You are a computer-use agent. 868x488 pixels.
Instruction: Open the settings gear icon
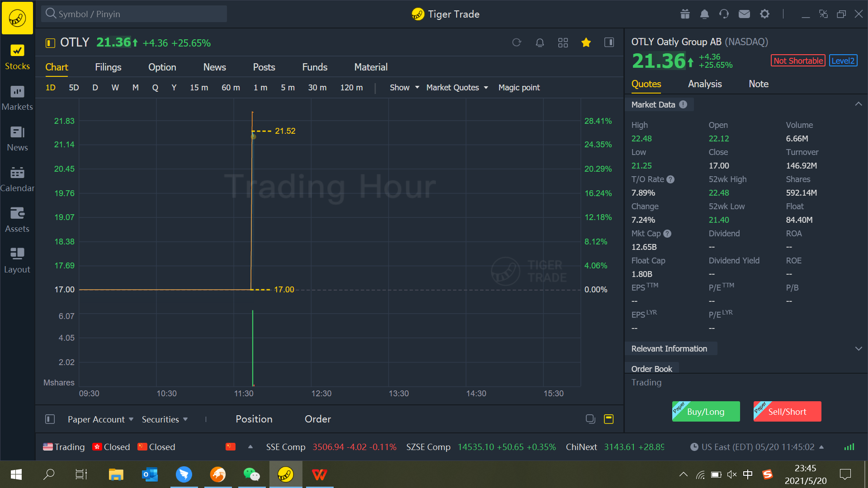(764, 14)
